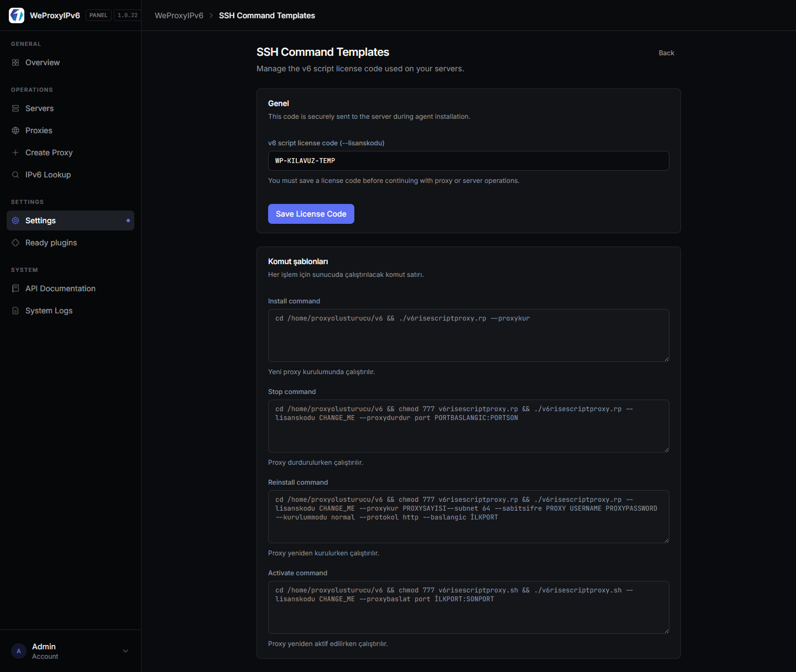Click the Admin avatar circle
This screenshot has width=796, height=672.
click(19, 651)
